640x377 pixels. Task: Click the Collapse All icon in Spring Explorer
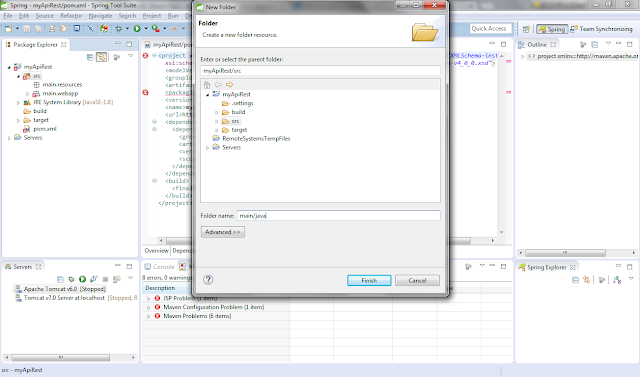[576, 280]
